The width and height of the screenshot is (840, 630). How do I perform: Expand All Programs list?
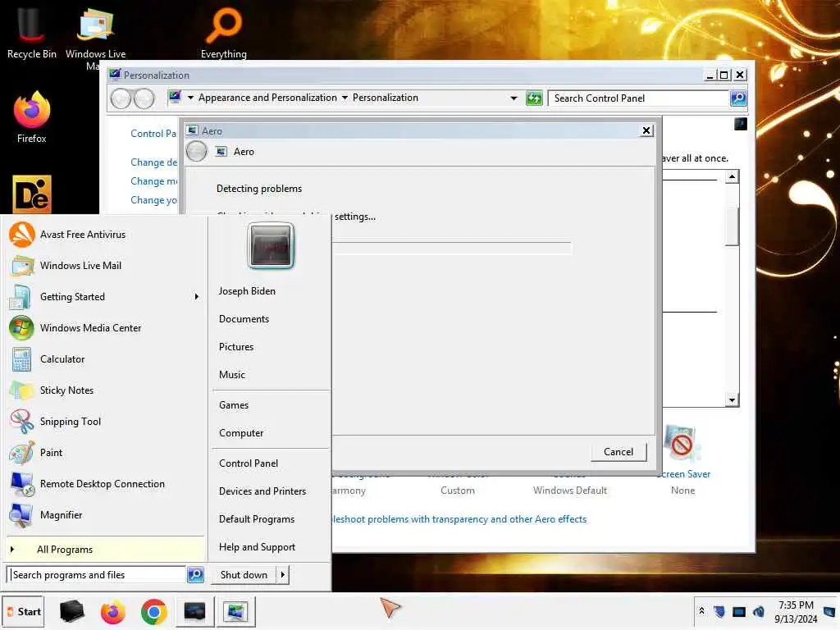[105, 550]
